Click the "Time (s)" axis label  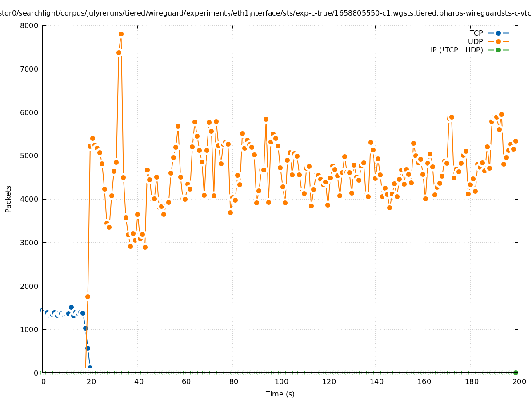[x=280, y=394]
